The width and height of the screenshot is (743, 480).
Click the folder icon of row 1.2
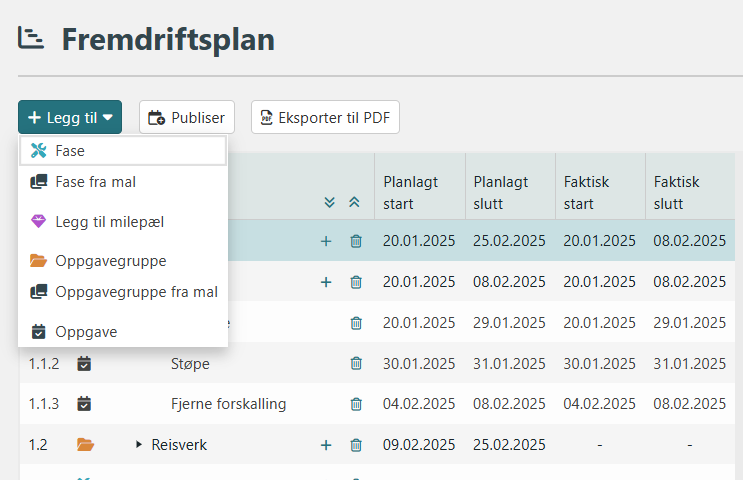[85, 445]
